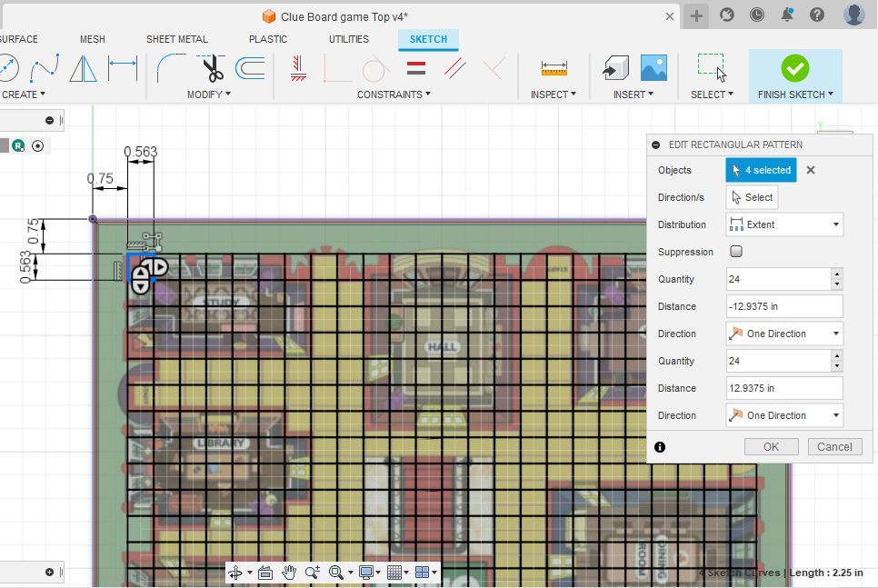Viewport: 878px width, 588px height.
Task: Cancel the rectangular pattern edit
Action: point(834,447)
